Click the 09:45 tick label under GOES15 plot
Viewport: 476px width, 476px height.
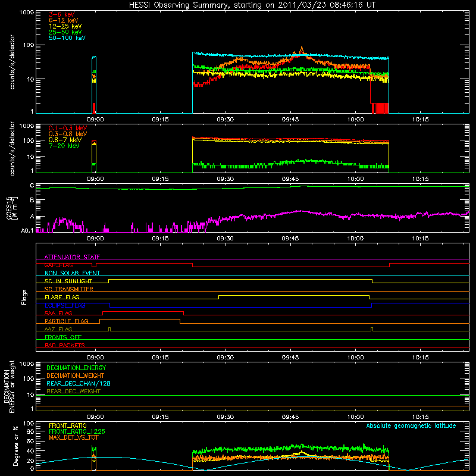pyautogui.click(x=290, y=239)
